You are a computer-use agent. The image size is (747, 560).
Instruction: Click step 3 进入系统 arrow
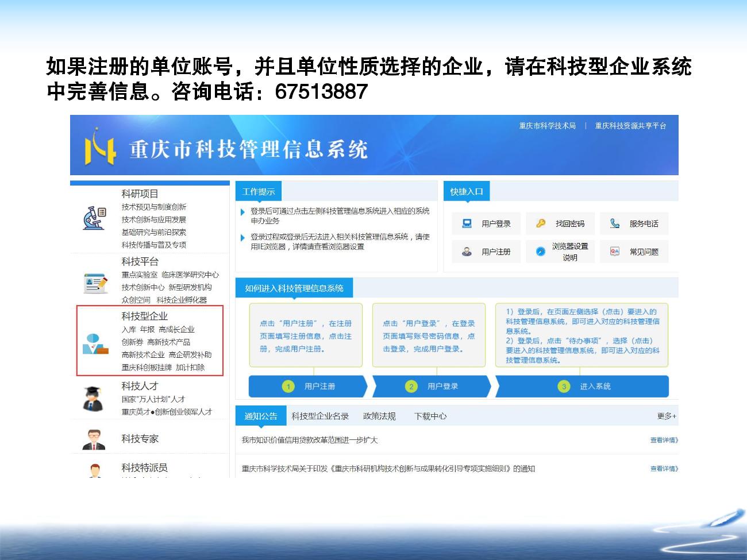[583, 387]
